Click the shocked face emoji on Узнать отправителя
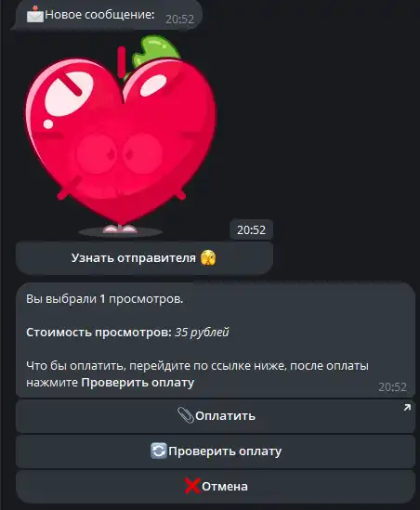 [208, 258]
